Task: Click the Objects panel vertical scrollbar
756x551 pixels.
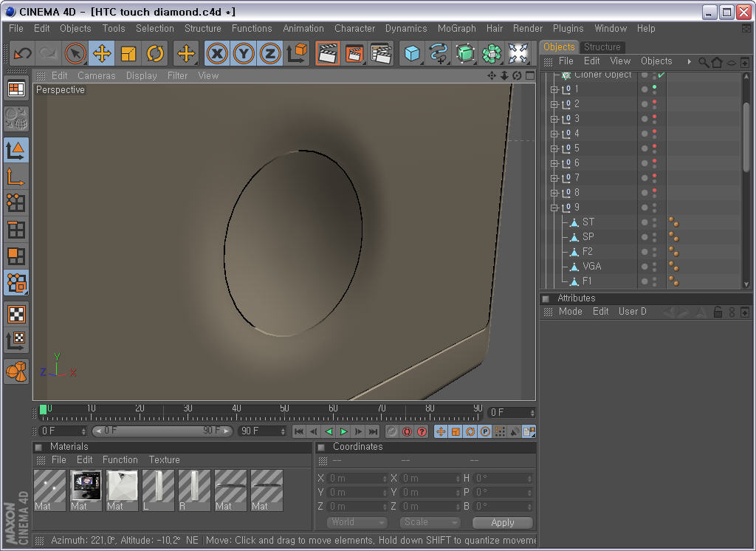Action: pyautogui.click(x=746, y=137)
